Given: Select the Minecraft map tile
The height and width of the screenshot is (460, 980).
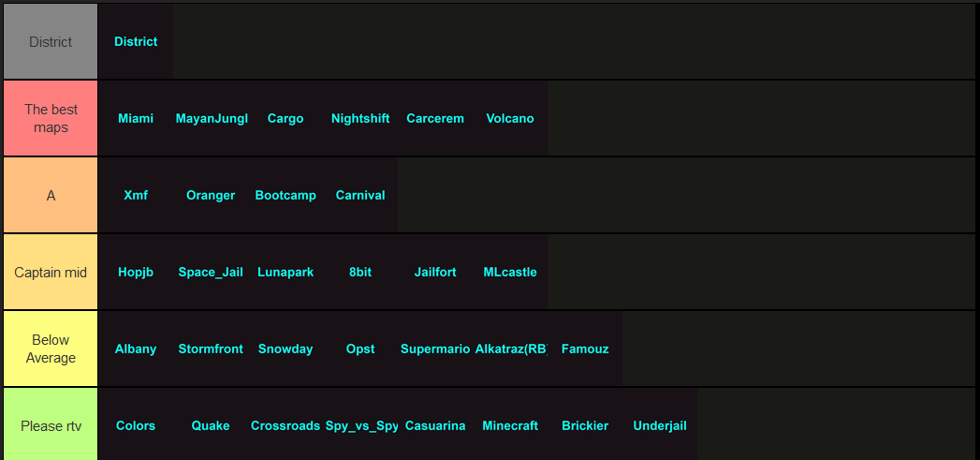Looking at the screenshot, I should coord(510,425).
